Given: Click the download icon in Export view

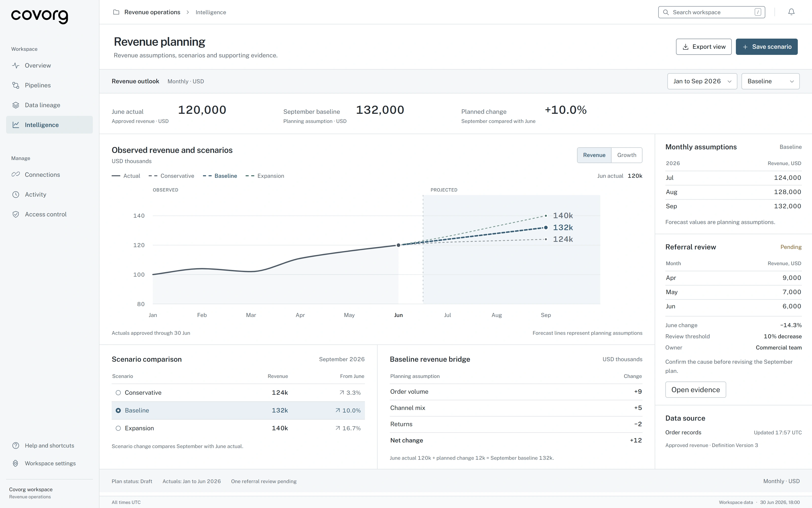Looking at the screenshot, I should (x=685, y=47).
